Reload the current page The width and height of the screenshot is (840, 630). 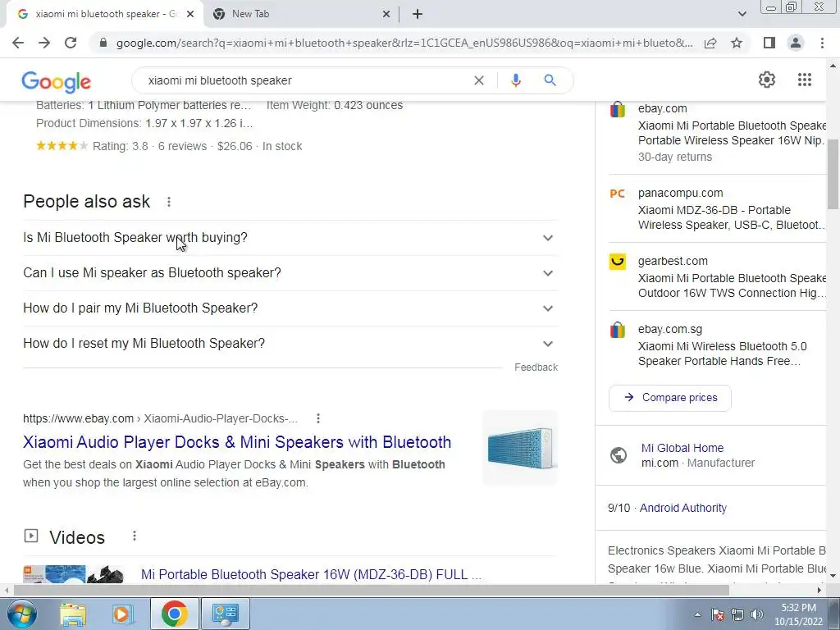(71, 43)
